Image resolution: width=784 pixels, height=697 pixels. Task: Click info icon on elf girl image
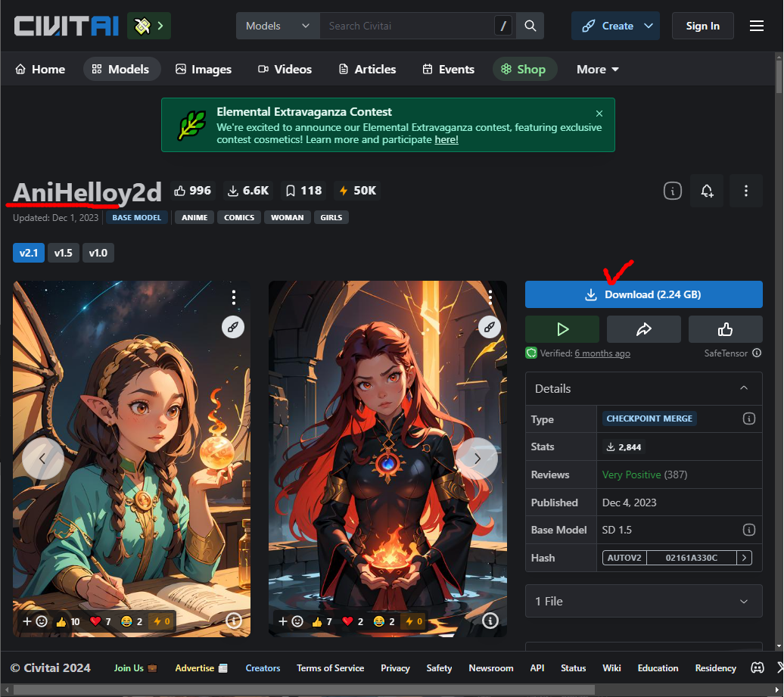click(x=234, y=621)
